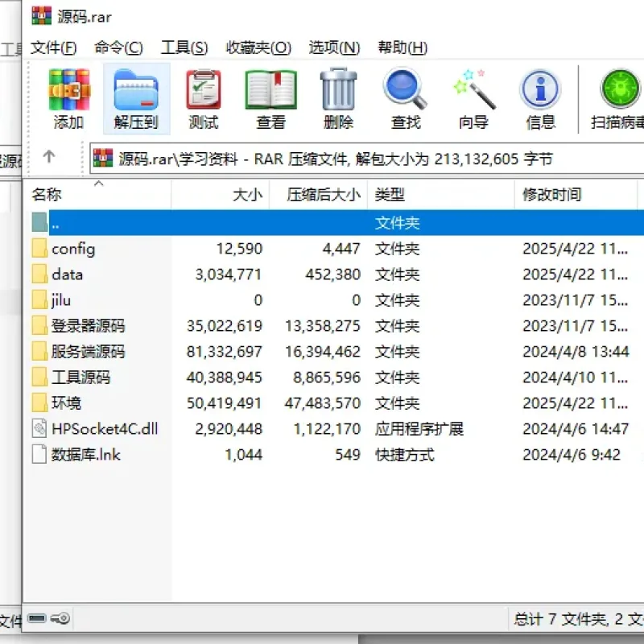Image resolution: width=644 pixels, height=644 pixels.
Task: Sort by the 压缩后大小 column header
Action: coord(319,194)
